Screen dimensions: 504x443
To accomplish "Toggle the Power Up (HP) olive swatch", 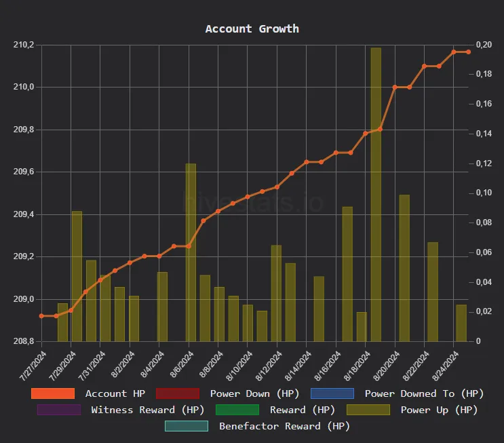I will (x=368, y=410).
